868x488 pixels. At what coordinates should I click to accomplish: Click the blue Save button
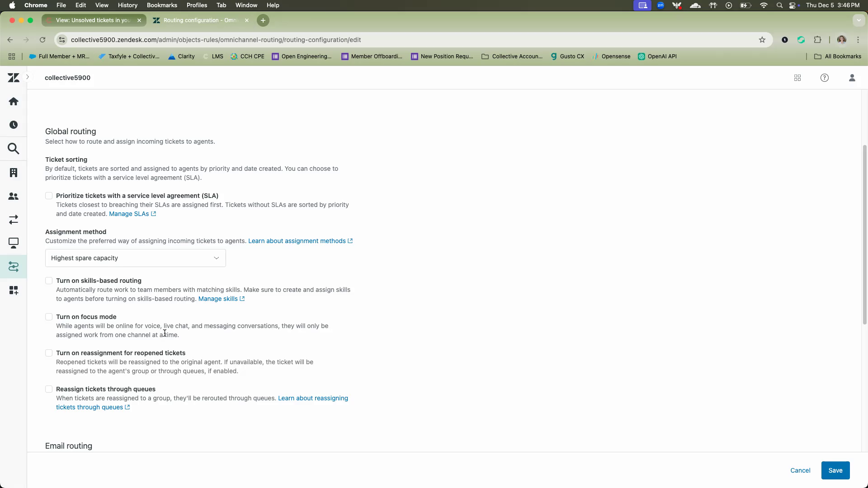(x=835, y=470)
